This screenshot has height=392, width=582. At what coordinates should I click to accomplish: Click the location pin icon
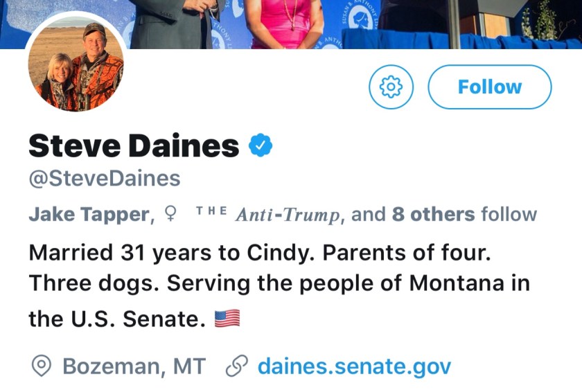point(42,366)
